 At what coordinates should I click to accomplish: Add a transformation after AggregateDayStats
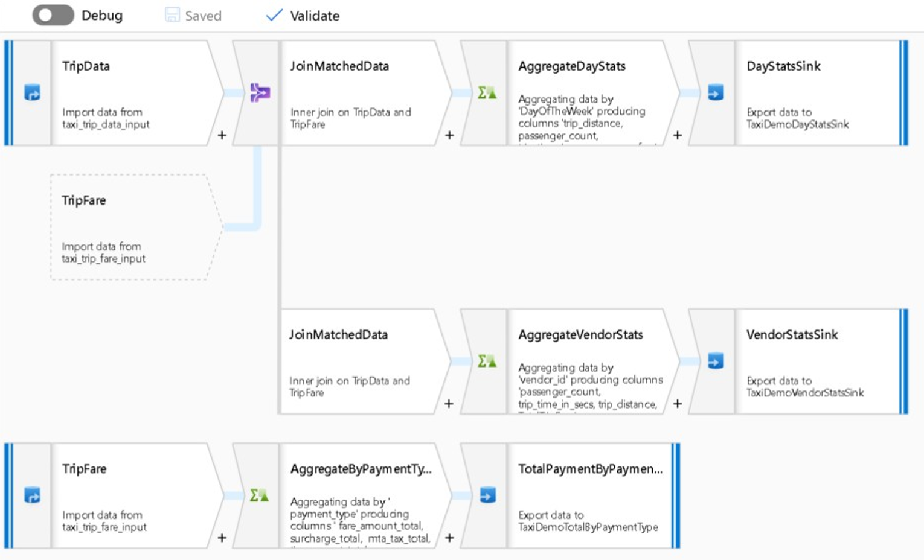[x=678, y=135]
